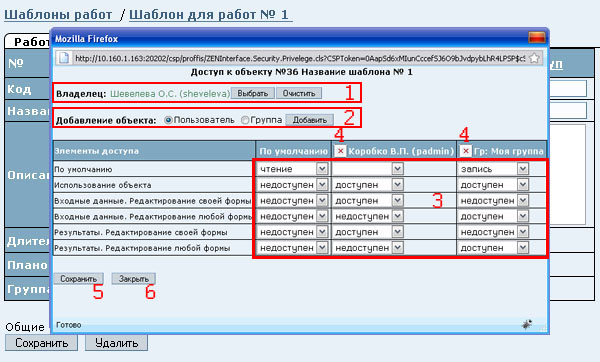600x362 pixels.
Task: Open Моя группа dropdown for Входные данные своей формы
Action: (494, 201)
